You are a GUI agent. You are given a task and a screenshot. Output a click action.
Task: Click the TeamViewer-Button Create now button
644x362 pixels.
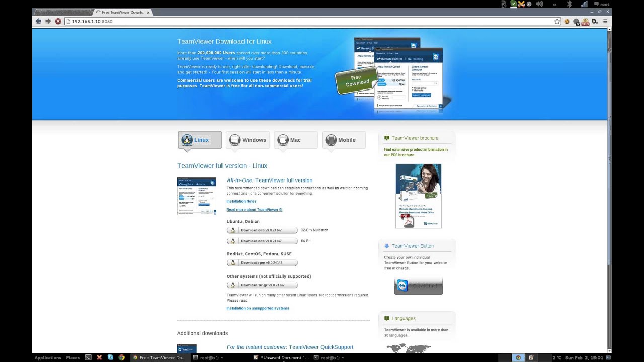click(418, 286)
